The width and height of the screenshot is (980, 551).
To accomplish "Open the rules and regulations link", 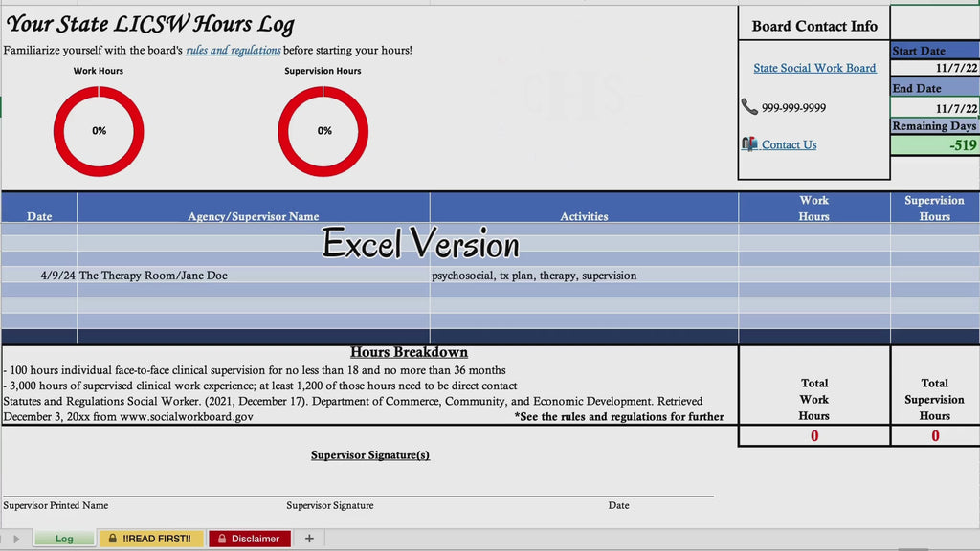I will click(234, 50).
